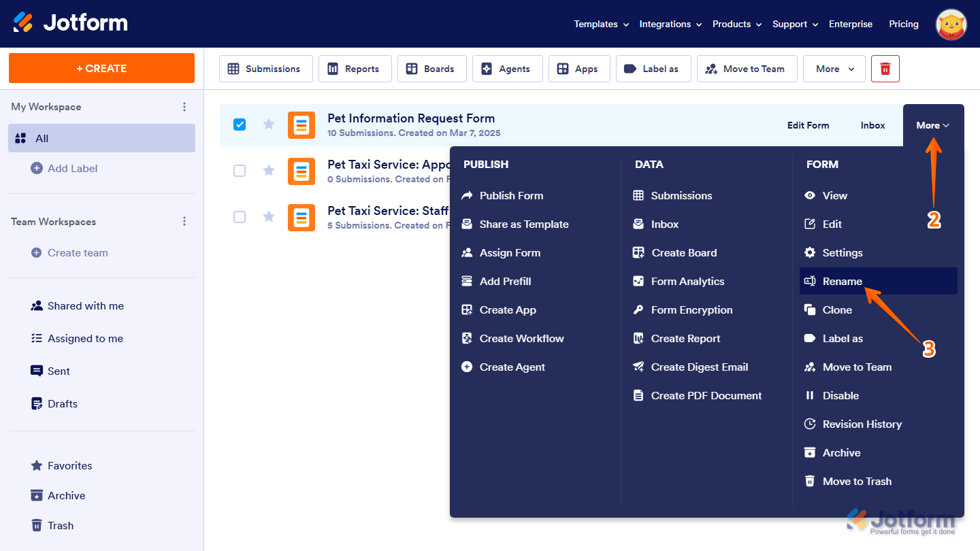
Task: Create a PDF Document for the form
Action: (x=705, y=395)
